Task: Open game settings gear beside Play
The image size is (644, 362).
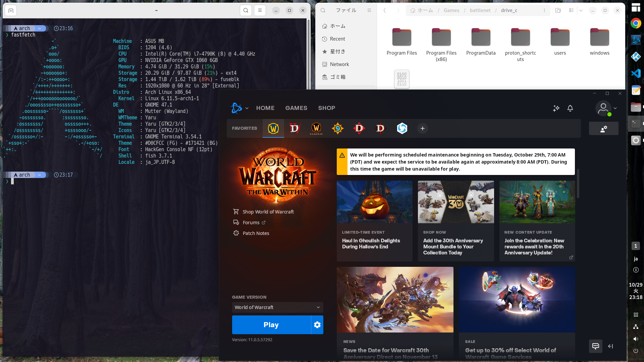Action: (x=317, y=325)
